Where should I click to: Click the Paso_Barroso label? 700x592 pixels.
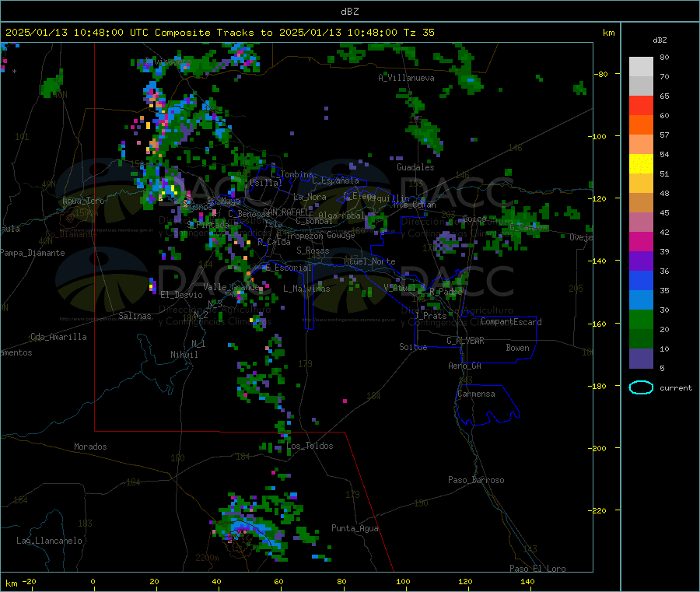tap(476, 480)
